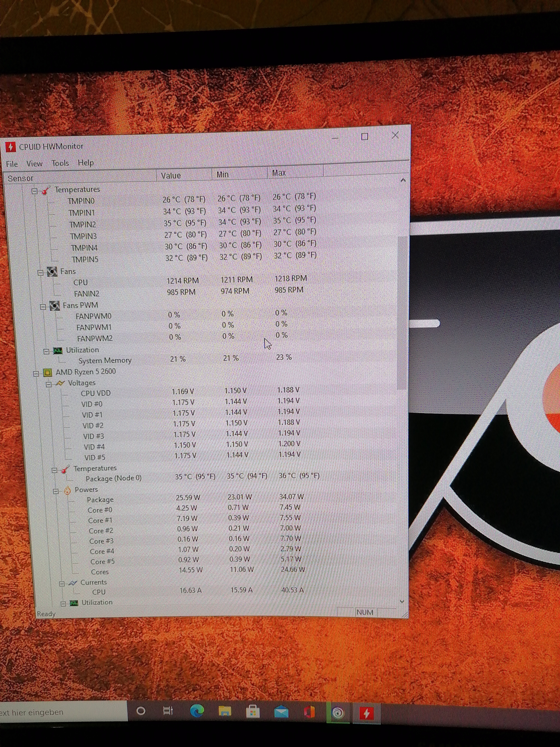The height and width of the screenshot is (747, 560).
Task: Collapse the Currents section
Action: click(62, 584)
